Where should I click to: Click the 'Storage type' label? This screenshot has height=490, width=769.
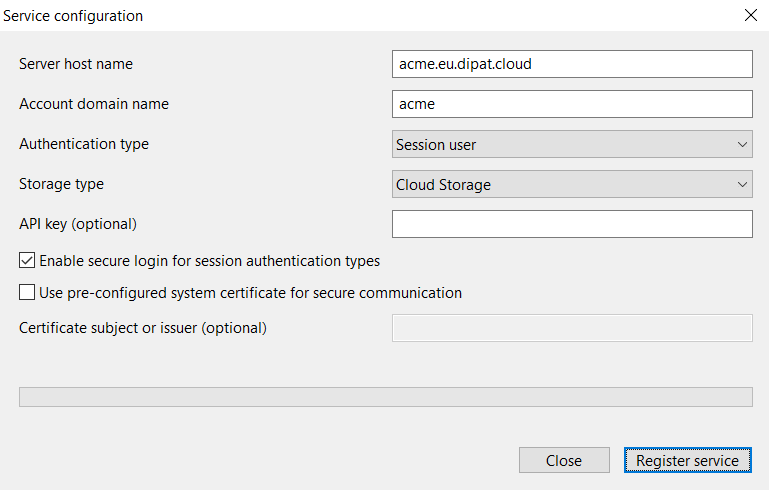(61, 184)
